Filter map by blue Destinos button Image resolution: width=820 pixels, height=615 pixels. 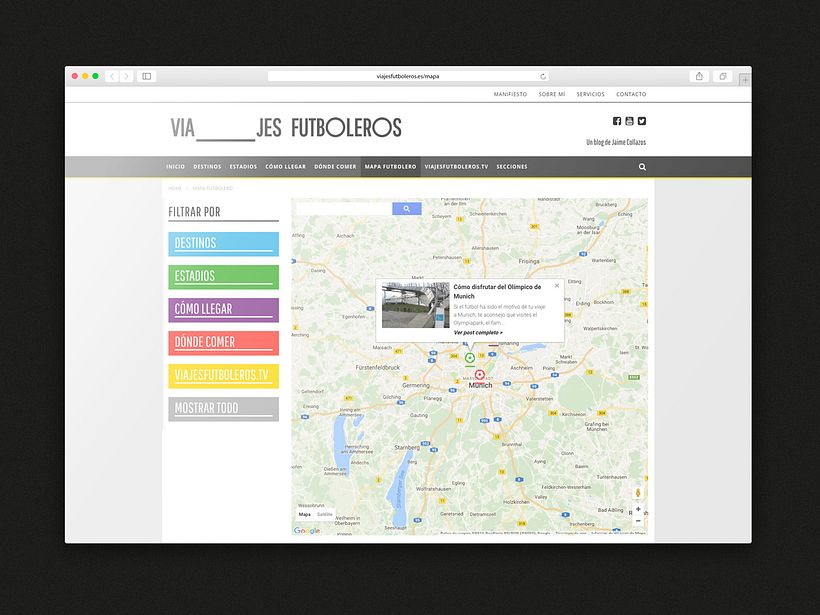pyautogui.click(x=223, y=244)
